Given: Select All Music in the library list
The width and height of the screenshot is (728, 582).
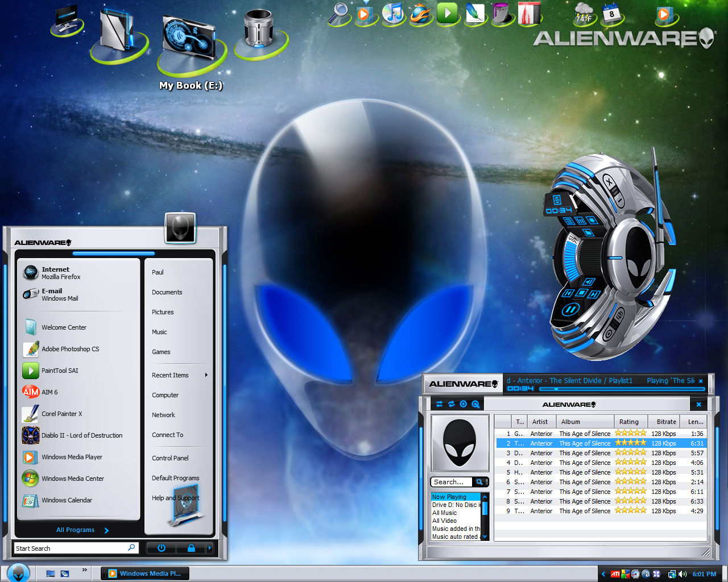Looking at the screenshot, I should click(x=444, y=513).
